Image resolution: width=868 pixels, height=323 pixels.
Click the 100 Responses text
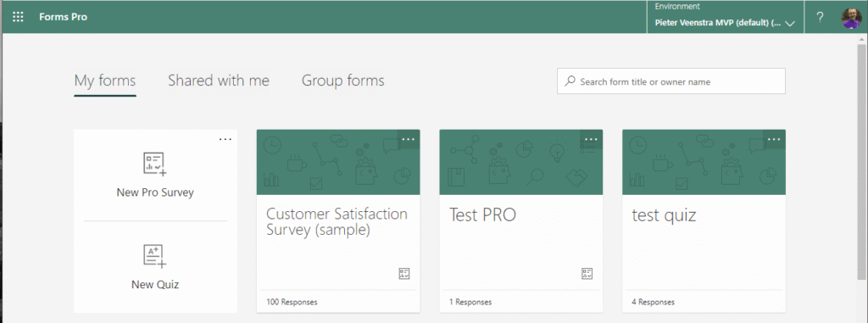[x=292, y=302]
